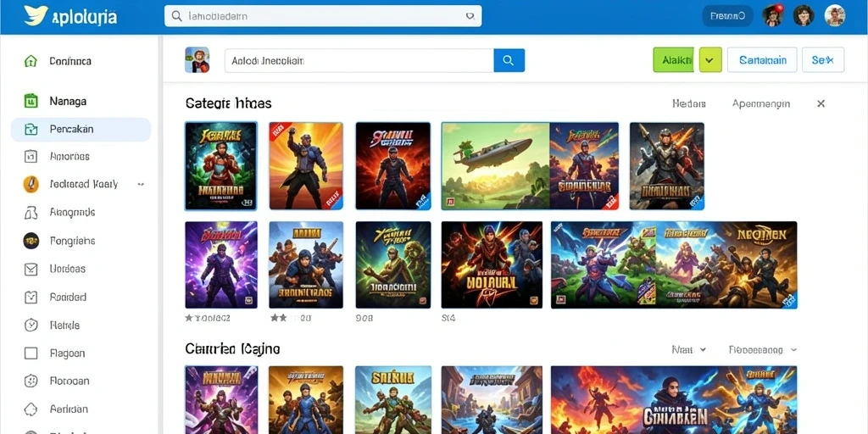Click the dark round Pongriahs icon
This screenshot has height=434, width=868.
(x=31, y=241)
